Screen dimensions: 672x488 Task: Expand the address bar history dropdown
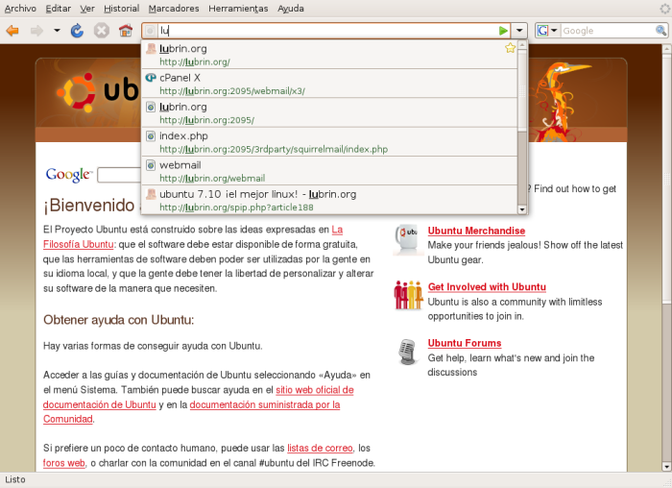[520, 31]
